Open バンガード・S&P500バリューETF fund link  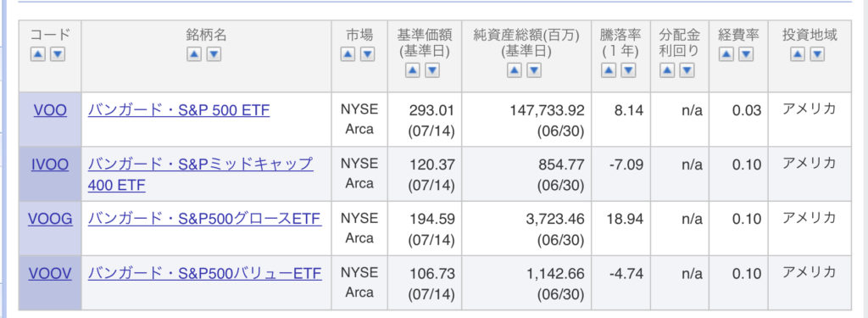click(205, 273)
